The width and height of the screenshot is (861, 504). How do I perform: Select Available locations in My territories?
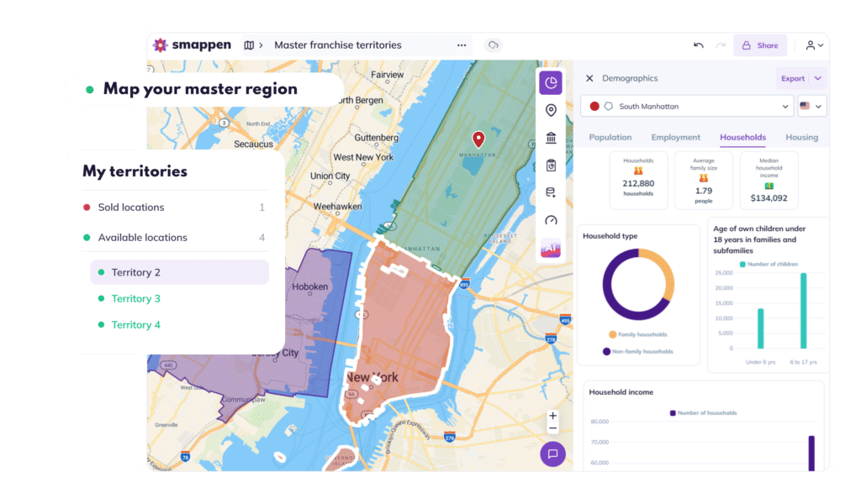tap(173, 238)
